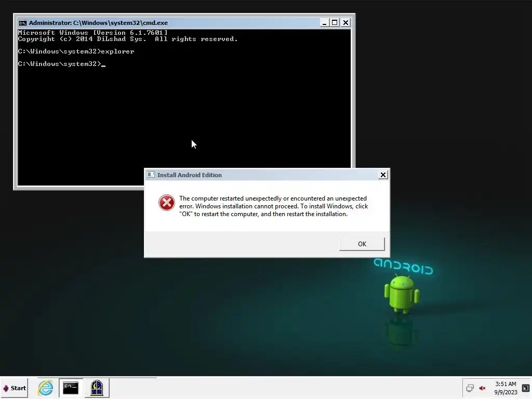Select the cmd.exe taskbar button
Image resolution: width=532 pixels, height=399 pixels.
71,388
